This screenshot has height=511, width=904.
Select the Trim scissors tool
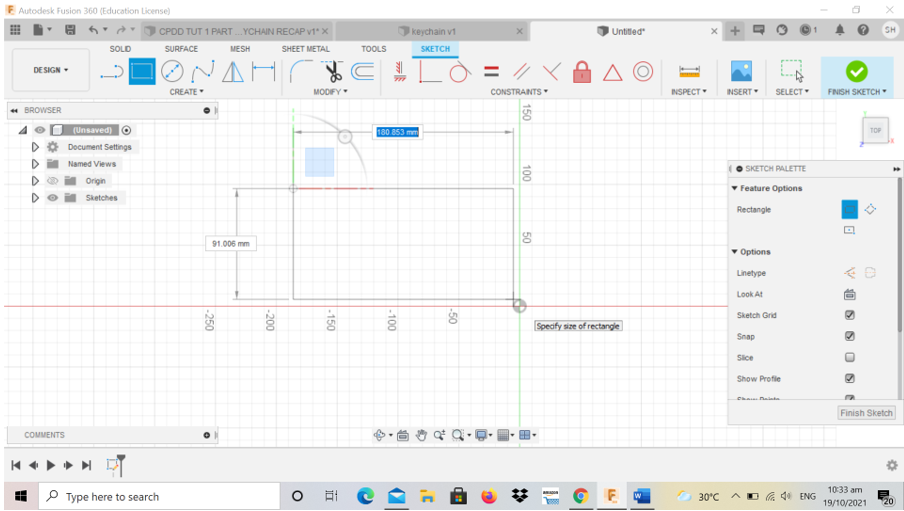[x=333, y=72]
